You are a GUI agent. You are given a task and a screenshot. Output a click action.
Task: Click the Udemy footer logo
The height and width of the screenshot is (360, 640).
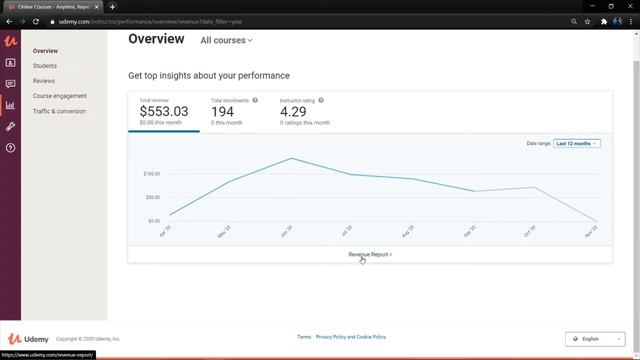28,339
